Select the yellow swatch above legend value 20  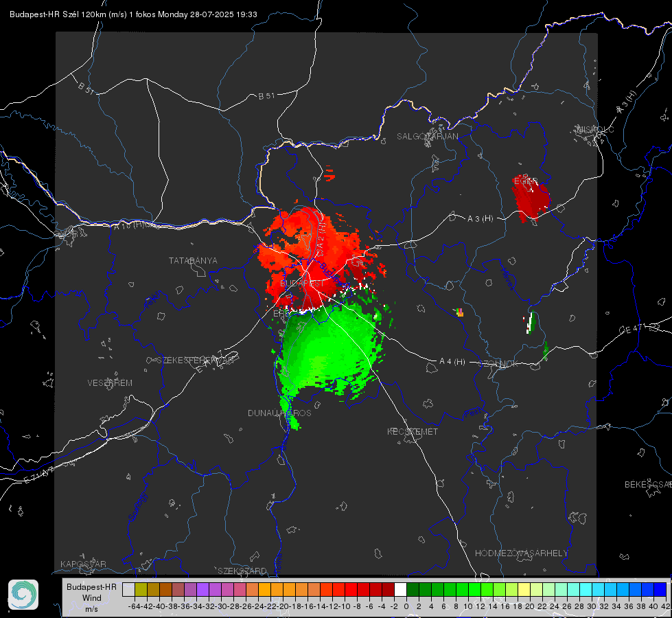[524, 589]
